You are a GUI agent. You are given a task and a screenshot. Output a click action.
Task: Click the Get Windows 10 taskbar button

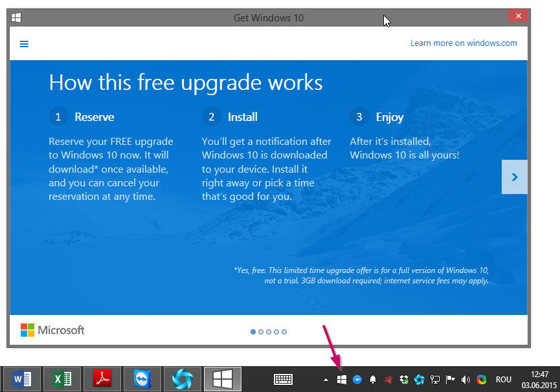(223, 379)
